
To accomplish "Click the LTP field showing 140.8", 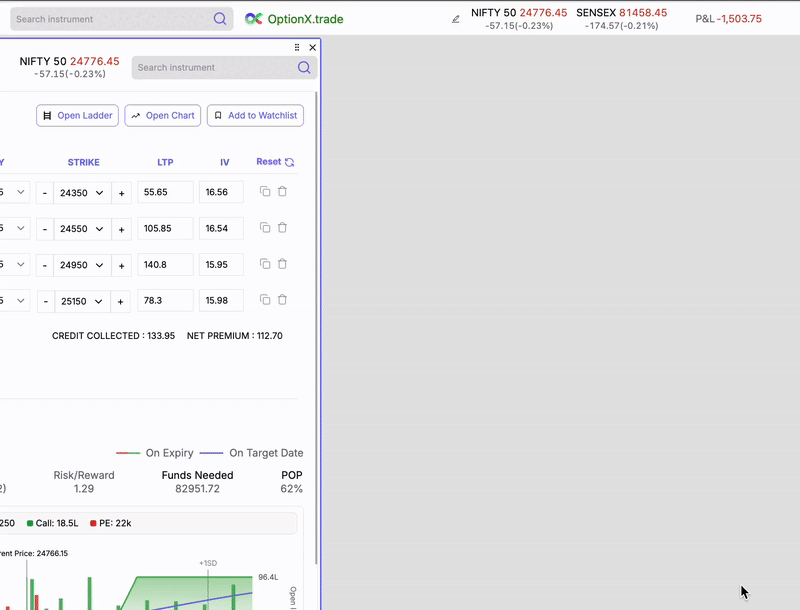I will pyautogui.click(x=165, y=265).
